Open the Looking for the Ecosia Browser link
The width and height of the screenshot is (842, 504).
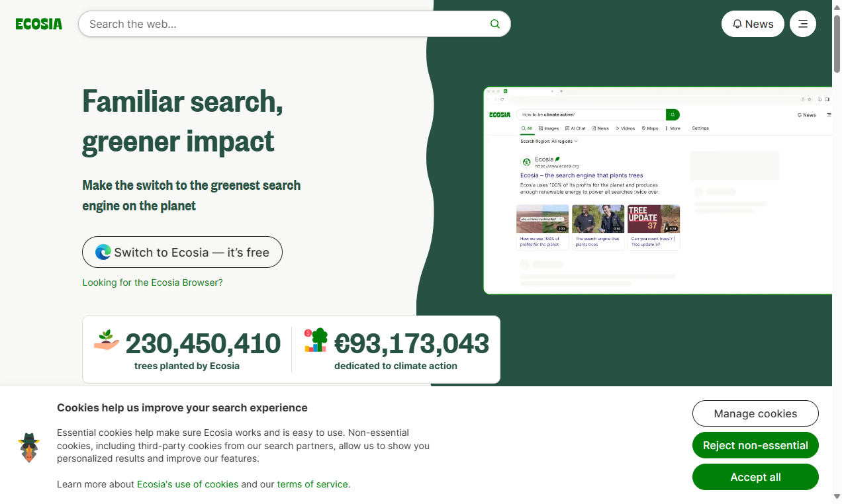coord(152,282)
